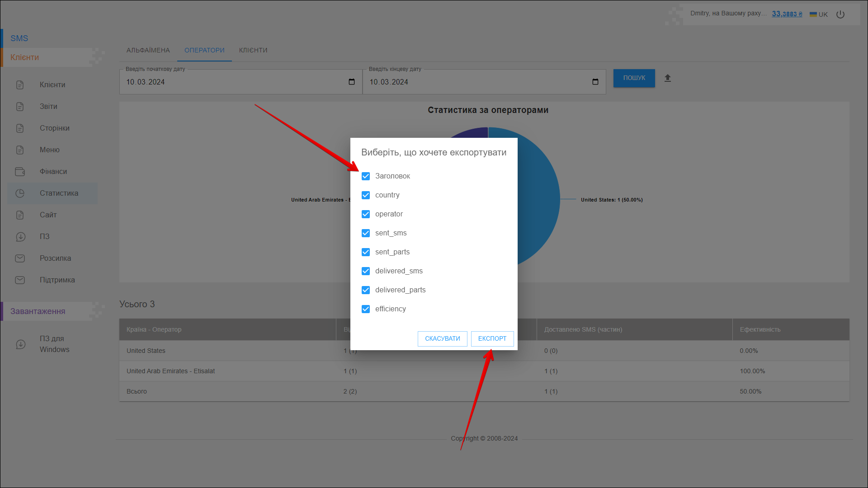
Task: Click the ПЗ download icon in sidebar
Action: coord(20,237)
